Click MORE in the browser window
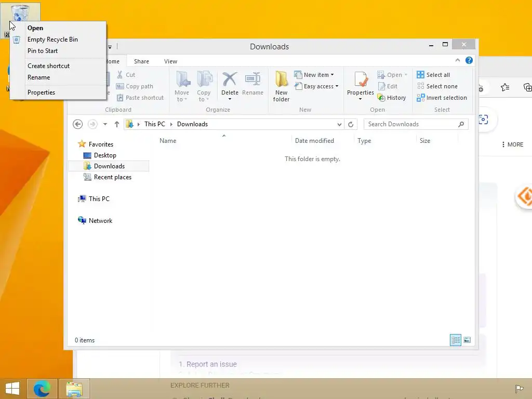Viewport: 532px width, 399px height. (x=512, y=144)
